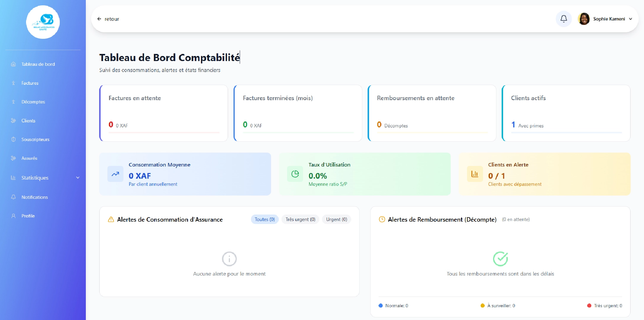Open the Notifications menu item

(x=34, y=197)
